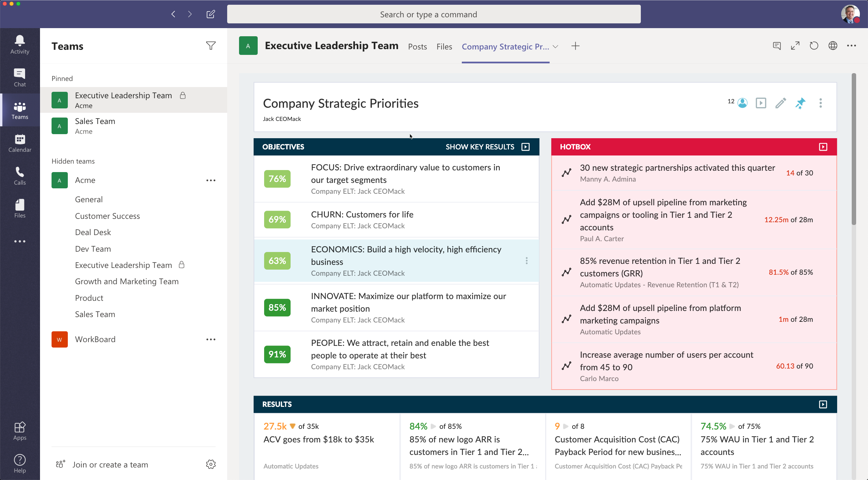
Task: Open more apps ellipsis in left rail
Action: pos(20,241)
